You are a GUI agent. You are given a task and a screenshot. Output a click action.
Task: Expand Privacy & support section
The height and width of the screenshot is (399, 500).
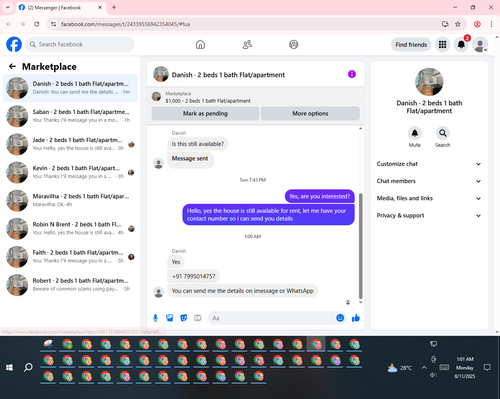429,215
